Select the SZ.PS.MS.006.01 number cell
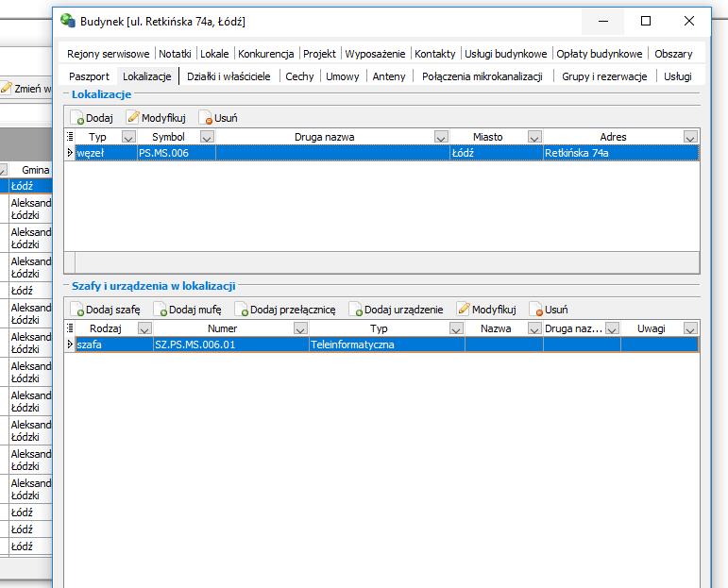The image size is (728, 588). point(230,344)
